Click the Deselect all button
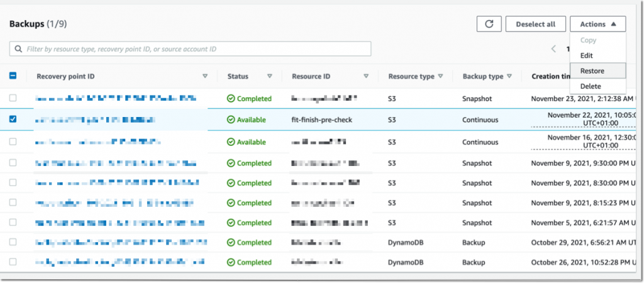 [536, 24]
